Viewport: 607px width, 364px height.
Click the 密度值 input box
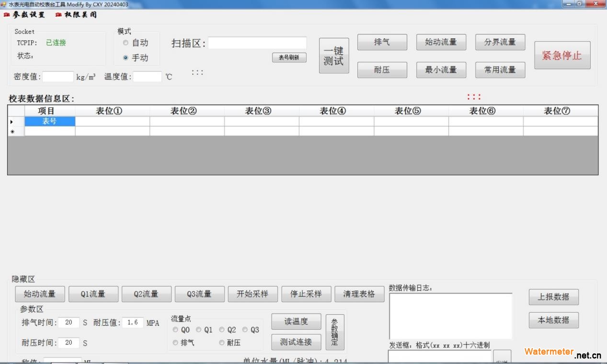(x=58, y=77)
